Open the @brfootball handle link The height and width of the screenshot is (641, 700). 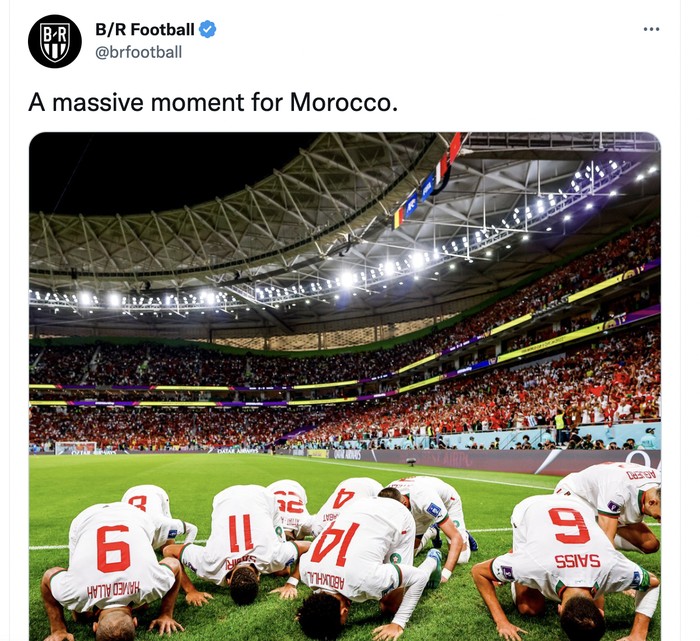click(138, 52)
